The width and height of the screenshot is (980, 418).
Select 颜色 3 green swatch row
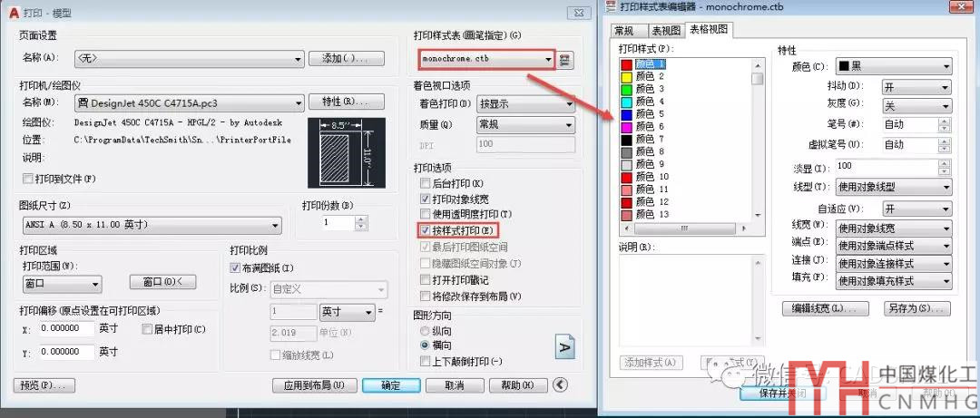(642, 89)
